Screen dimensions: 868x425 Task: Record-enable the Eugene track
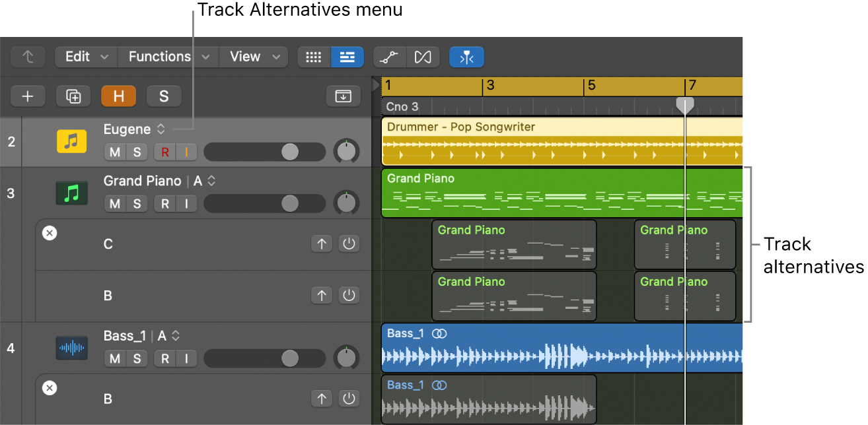coord(165,152)
